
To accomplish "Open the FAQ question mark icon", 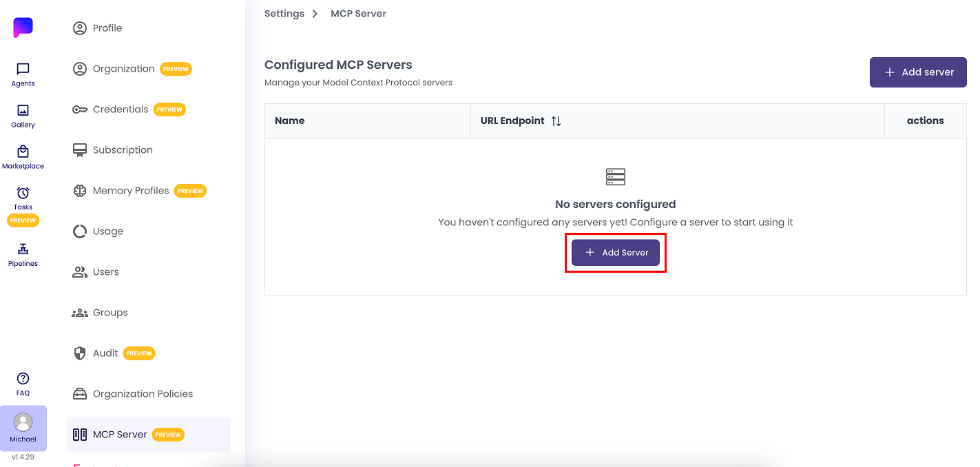I will tap(23, 378).
